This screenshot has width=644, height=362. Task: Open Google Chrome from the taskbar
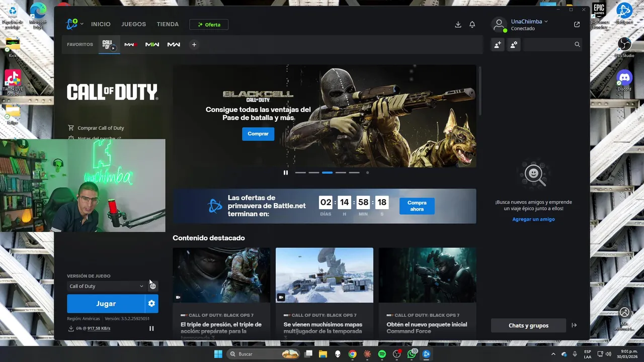click(352, 354)
